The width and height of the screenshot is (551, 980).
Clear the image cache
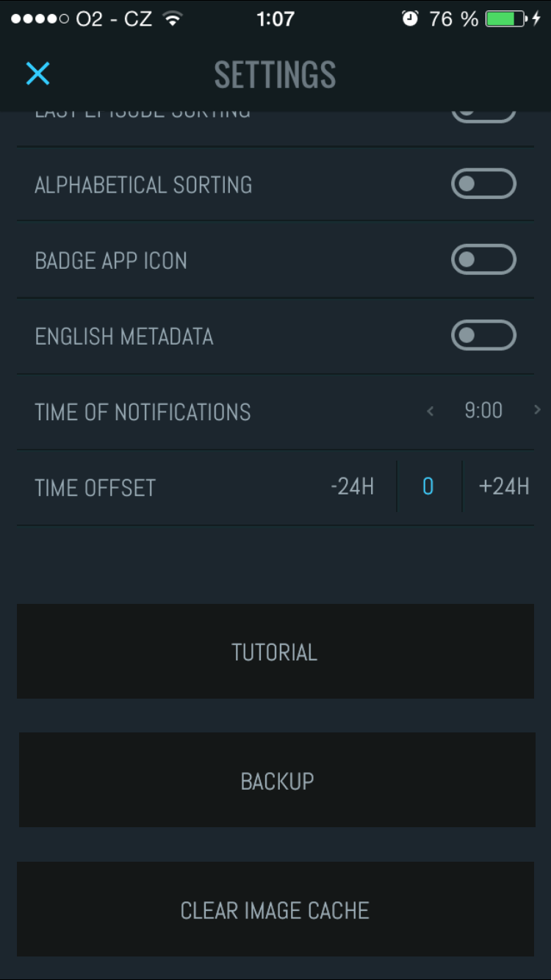pos(275,909)
